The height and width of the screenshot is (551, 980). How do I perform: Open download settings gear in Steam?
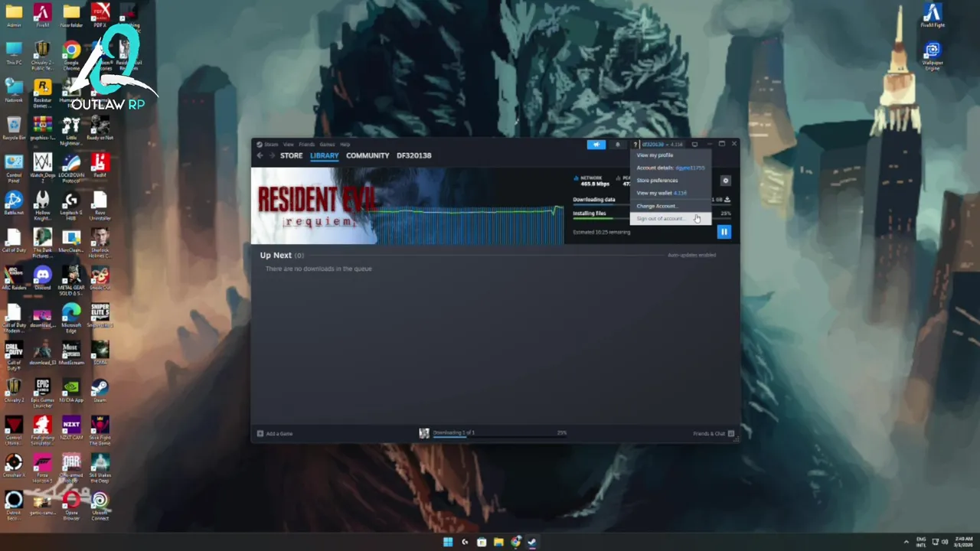click(x=725, y=181)
